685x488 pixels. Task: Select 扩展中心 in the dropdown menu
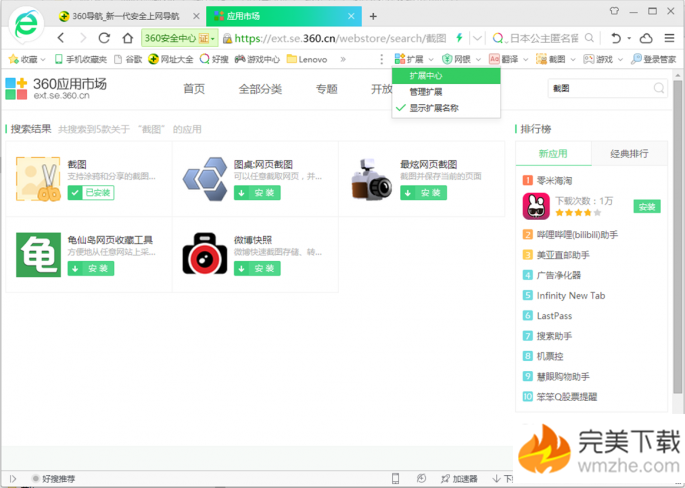click(446, 76)
